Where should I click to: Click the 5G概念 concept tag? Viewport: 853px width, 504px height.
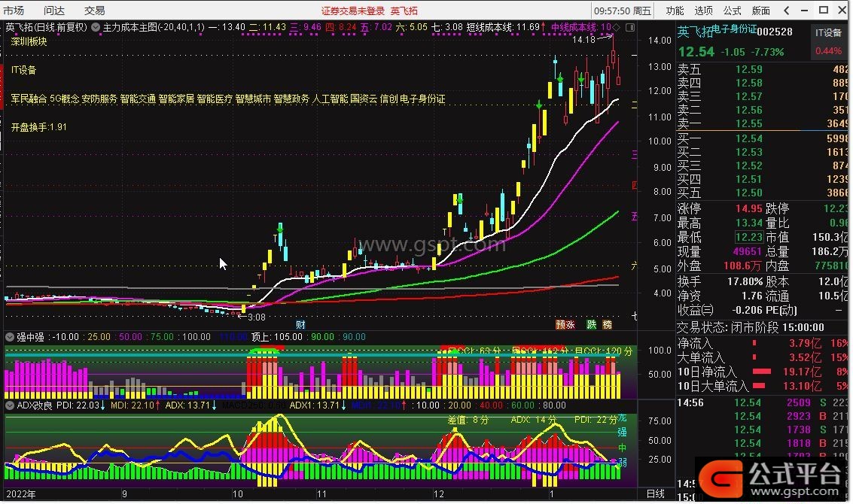point(64,99)
